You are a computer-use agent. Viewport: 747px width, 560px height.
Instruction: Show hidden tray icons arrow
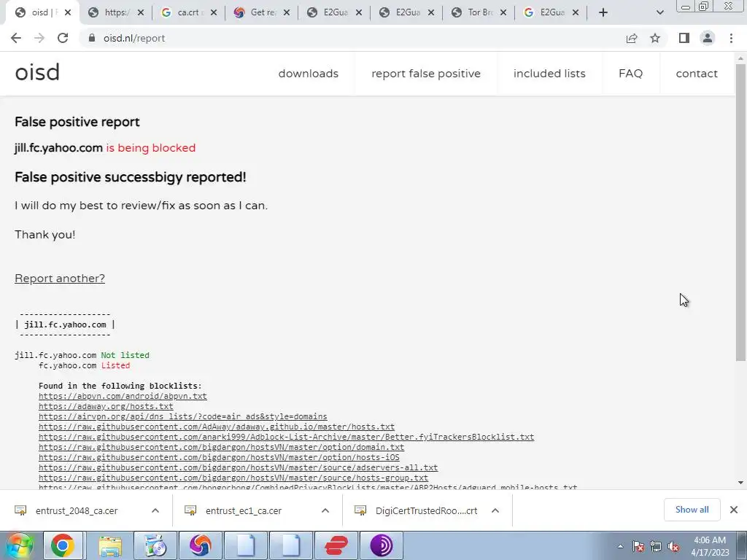coord(620,546)
